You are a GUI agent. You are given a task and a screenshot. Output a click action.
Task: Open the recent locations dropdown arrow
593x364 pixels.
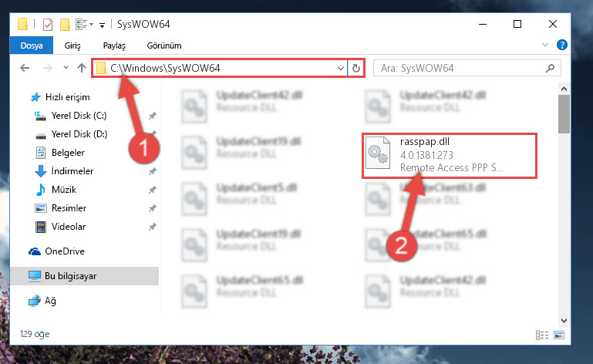[x=66, y=68]
